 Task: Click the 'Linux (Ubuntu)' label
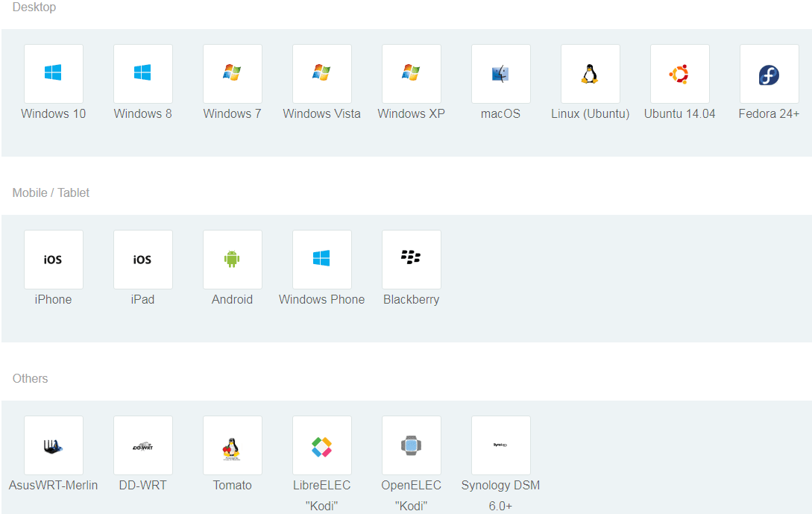click(591, 113)
